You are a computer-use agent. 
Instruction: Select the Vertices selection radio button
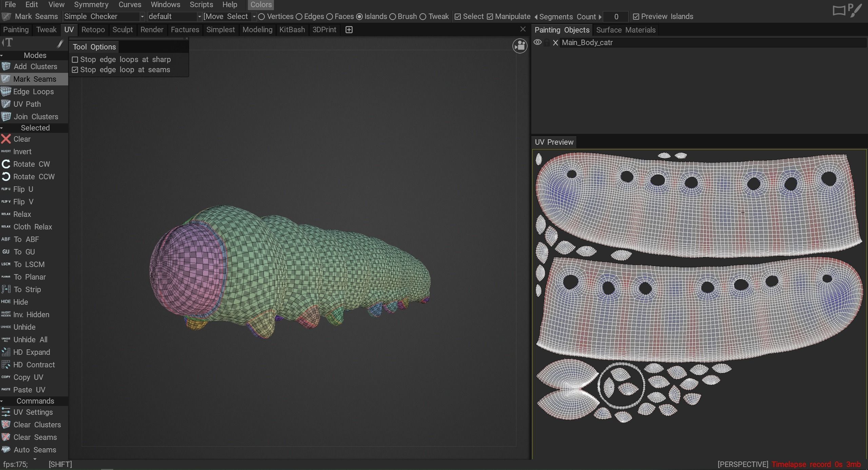tap(262, 16)
